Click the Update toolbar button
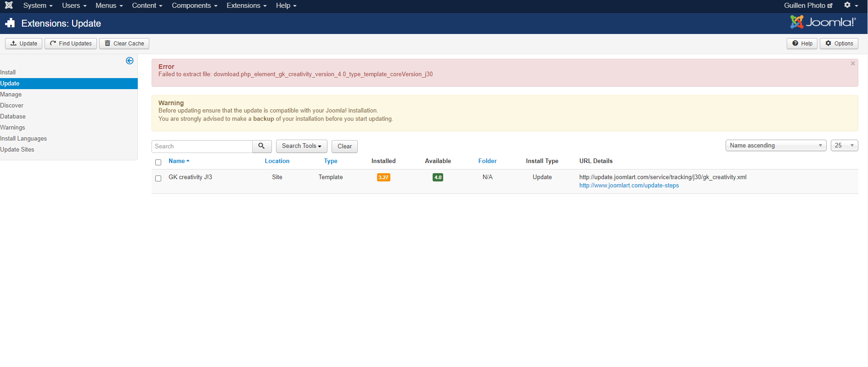The width and height of the screenshot is (868, 367). point(24,44)
